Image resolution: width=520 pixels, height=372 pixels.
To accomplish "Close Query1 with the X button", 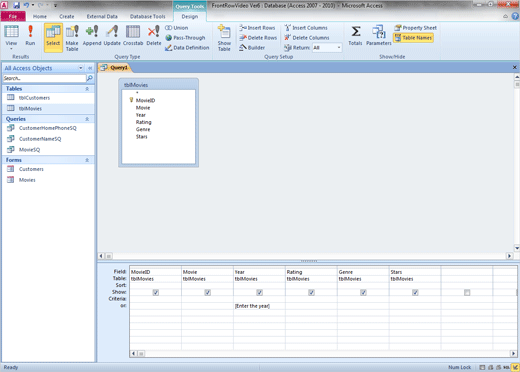I will pyautogui.click(x=514, y=67).
